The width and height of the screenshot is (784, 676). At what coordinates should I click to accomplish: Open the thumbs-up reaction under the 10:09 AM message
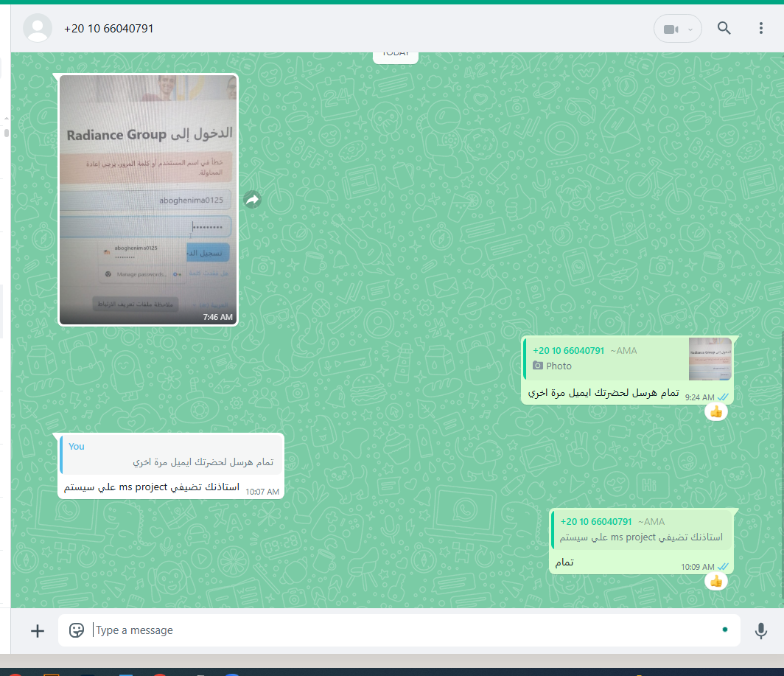tap(716, 582)
